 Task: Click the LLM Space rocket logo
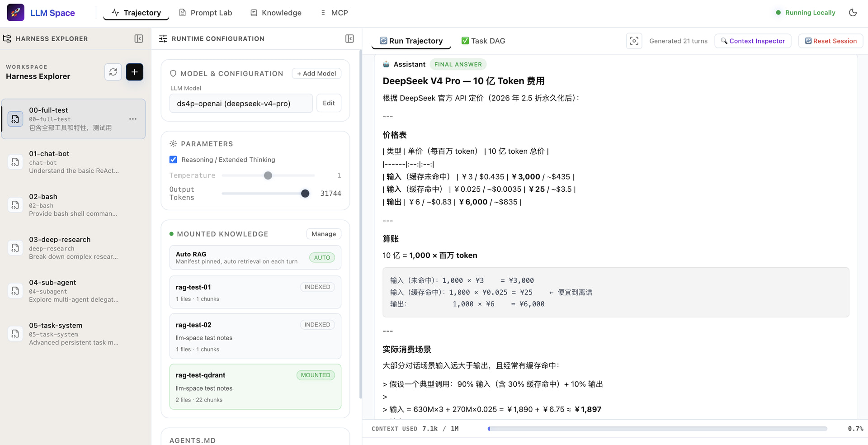click(x=15, y=13)
